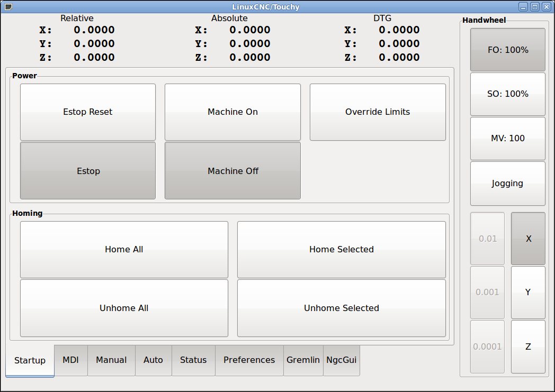The image size is (555, 392).
Task: Go to the Status tab
Action: [193, 360]
